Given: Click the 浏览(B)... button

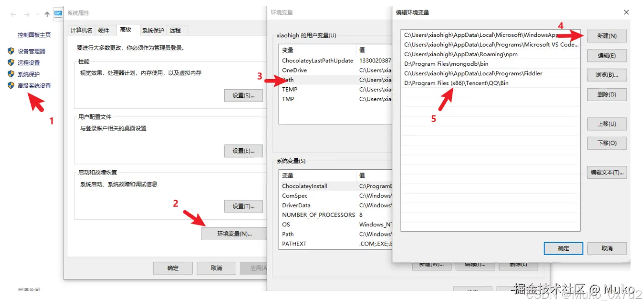Looking at the screenshot, I should pos(607,75).
